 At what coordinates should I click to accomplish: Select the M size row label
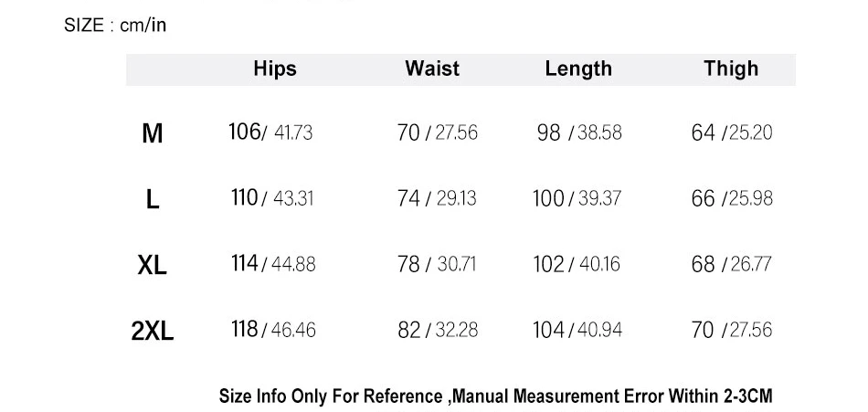[x=153, y=133]
